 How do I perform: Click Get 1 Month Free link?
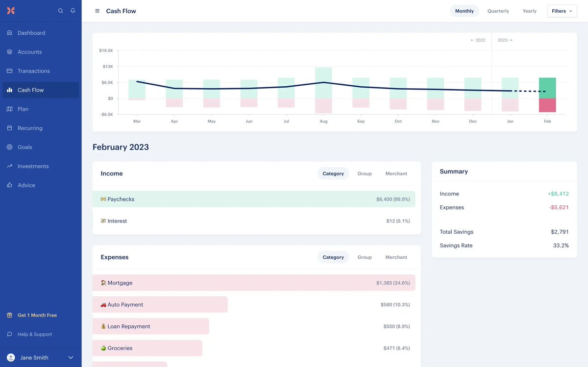pos(37,315)
